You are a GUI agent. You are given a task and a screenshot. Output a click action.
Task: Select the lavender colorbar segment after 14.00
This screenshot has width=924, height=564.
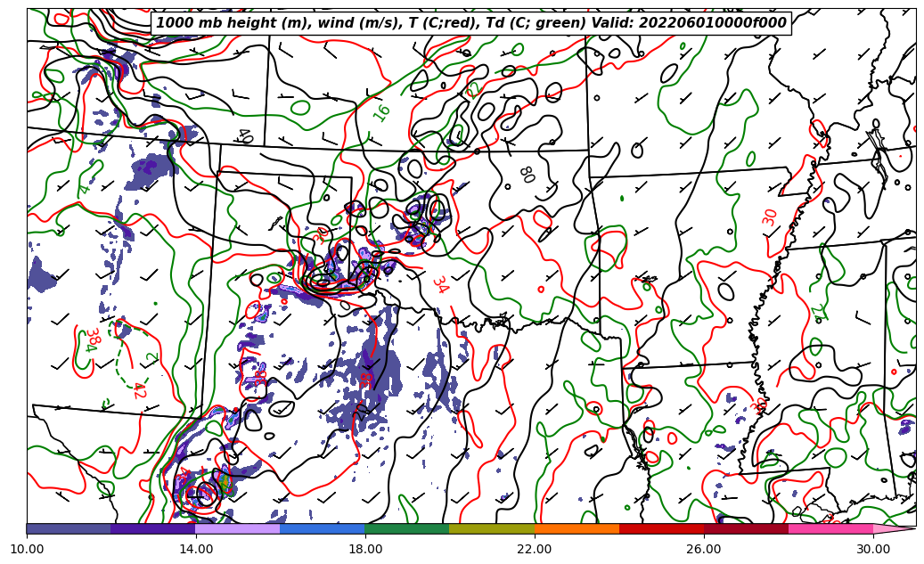point(238,528)
